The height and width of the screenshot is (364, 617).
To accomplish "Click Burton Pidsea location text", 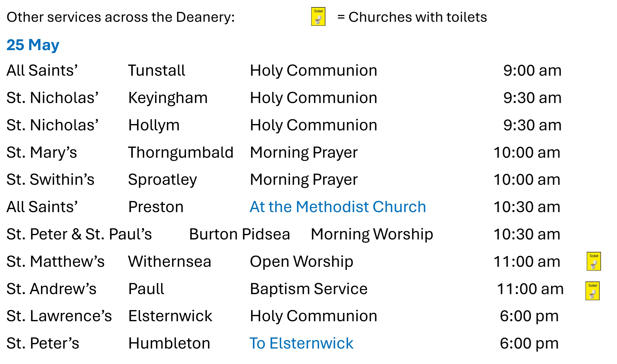I will point(240,234).
